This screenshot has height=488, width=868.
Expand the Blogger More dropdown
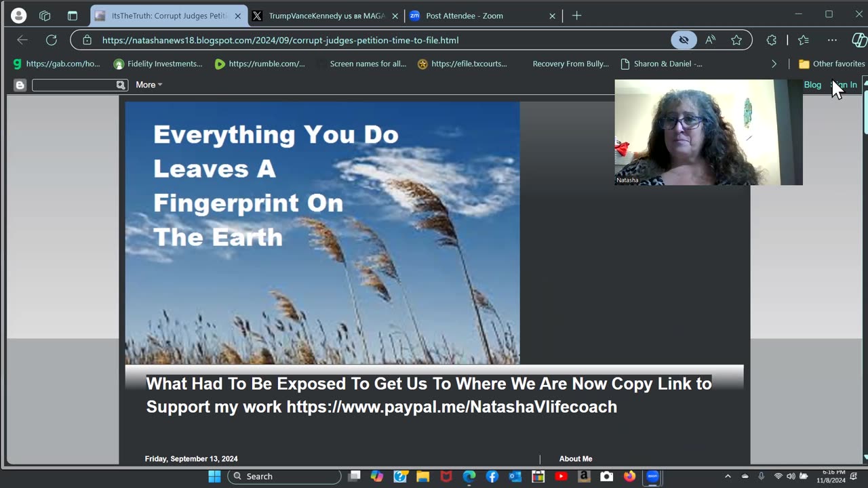149,85
